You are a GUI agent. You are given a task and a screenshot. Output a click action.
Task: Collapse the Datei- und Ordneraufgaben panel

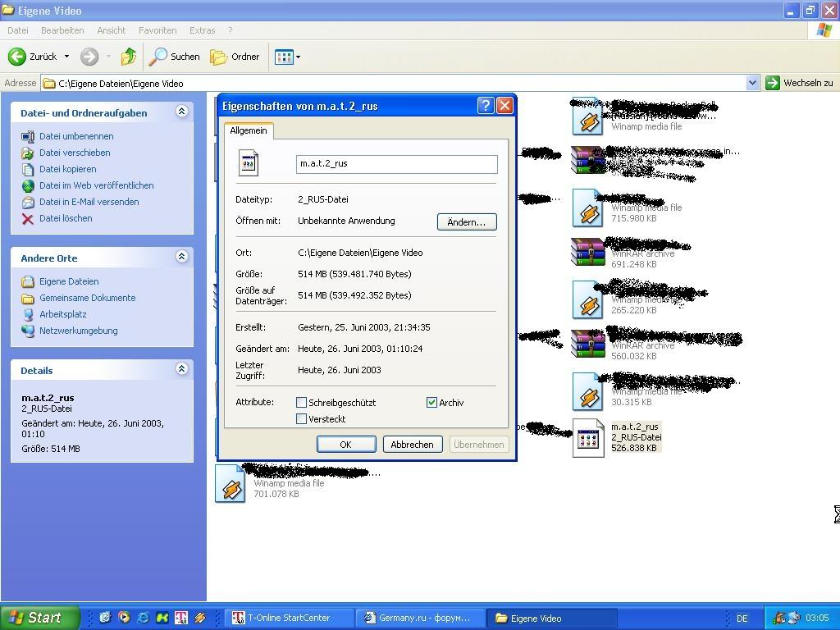(x=181, y=112)
